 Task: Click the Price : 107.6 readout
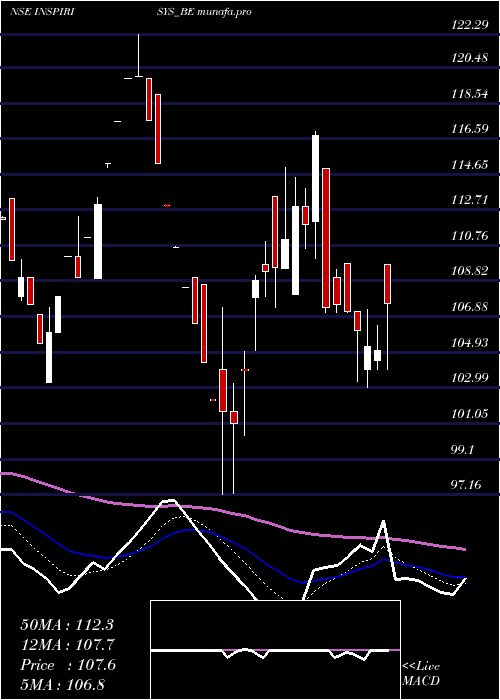pos(68,665)
